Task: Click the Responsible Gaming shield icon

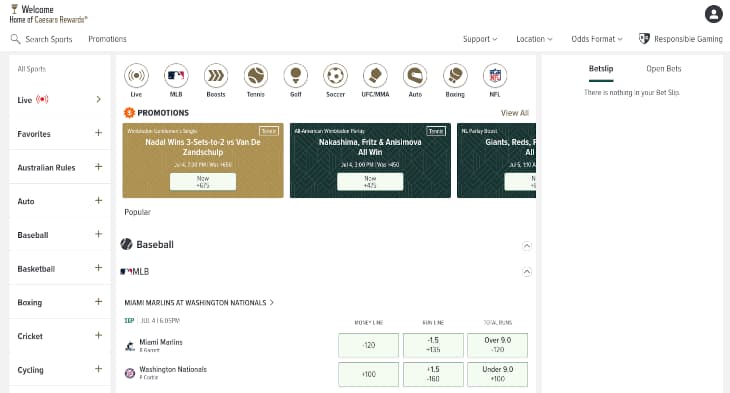Action: (644, 39)
